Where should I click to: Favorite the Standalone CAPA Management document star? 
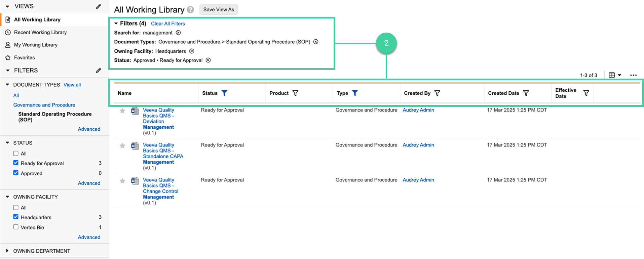point(122,146)
